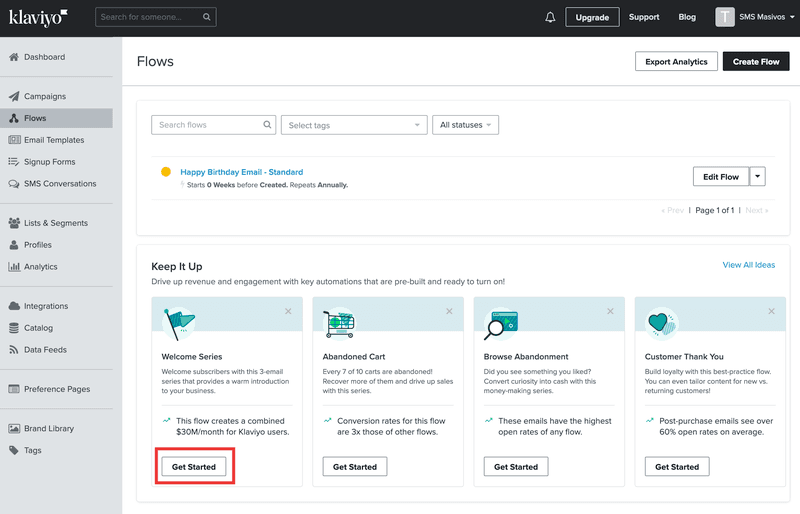This screenshot has height=514, width=800.
Task: Open the Edit Flow dropdown arrow
Action: [758, 177]
